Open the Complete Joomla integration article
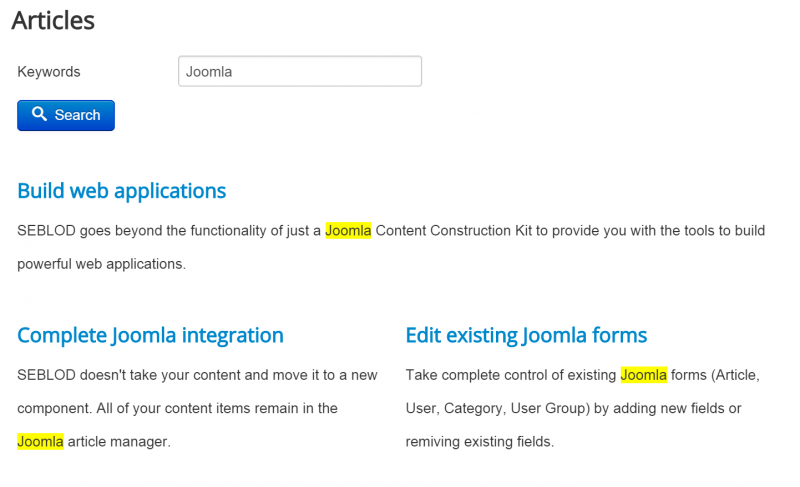The height and width of the screenshot is (487, 800). [x=151, y=336]
